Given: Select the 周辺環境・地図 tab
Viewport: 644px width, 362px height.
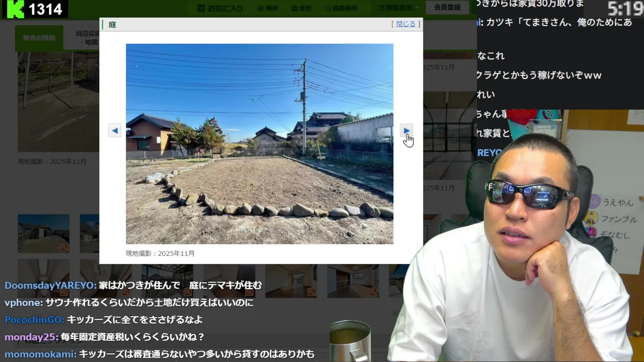Looking at the screenshot, I should tap(87, 38).
